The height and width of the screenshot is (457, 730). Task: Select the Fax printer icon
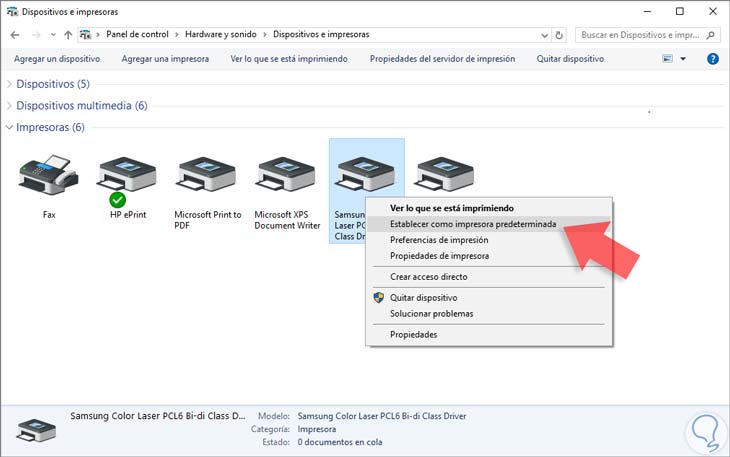(x=48, y=175)
